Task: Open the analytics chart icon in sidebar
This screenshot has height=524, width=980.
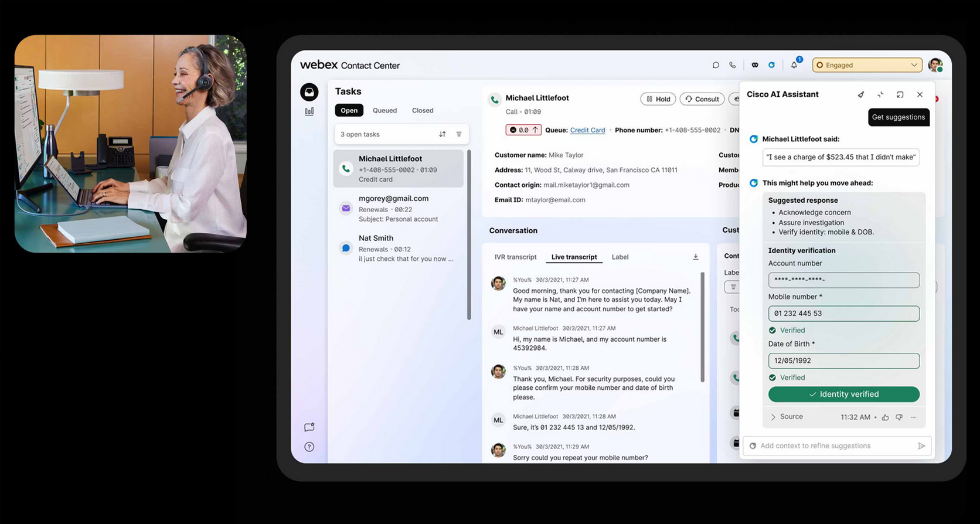Action: (x=309, y=111)
